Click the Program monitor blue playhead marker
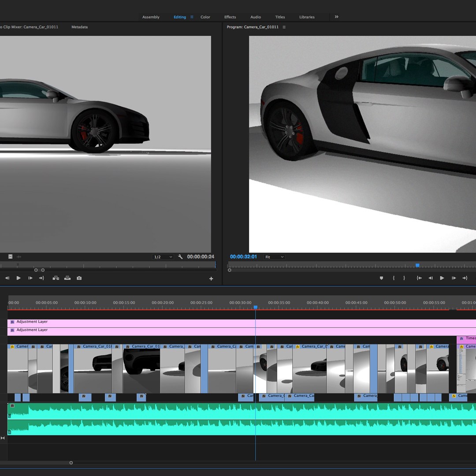The image size is (476, 476). click(x=417, y=265)
